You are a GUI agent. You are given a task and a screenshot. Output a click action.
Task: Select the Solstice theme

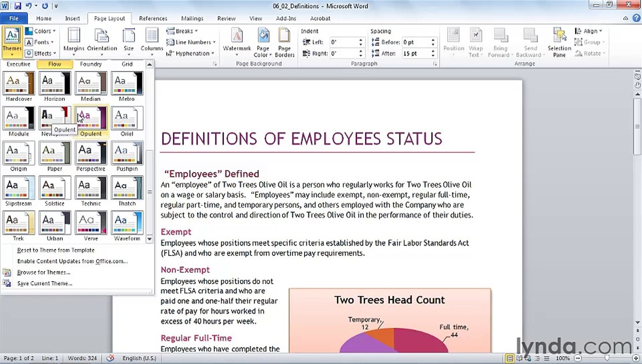pyautogui.click(x=55, y=192)
